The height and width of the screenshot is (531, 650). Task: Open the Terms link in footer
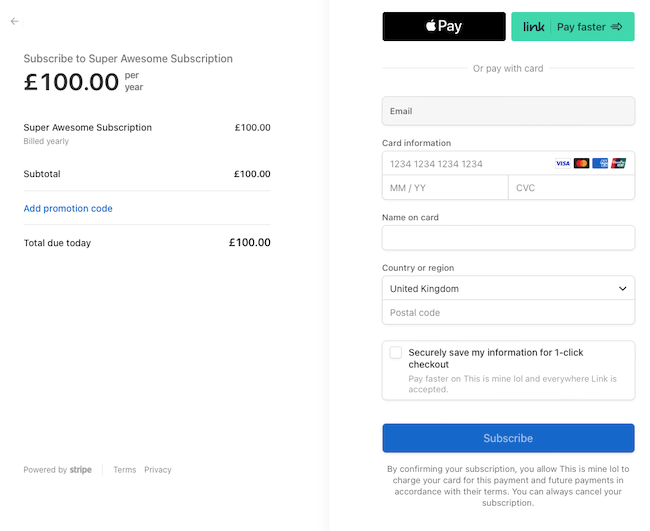tap(124, 470)
